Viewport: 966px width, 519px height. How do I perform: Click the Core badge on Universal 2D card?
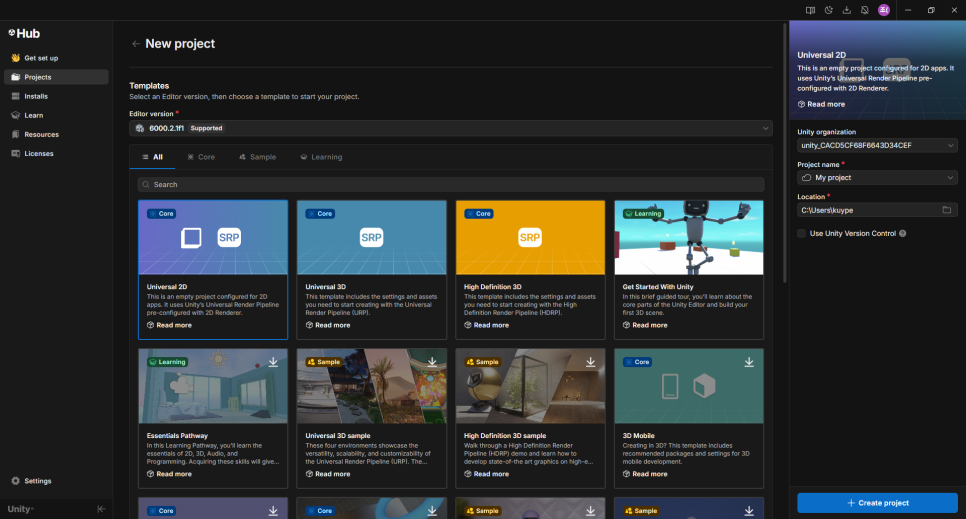coord(161,214)
